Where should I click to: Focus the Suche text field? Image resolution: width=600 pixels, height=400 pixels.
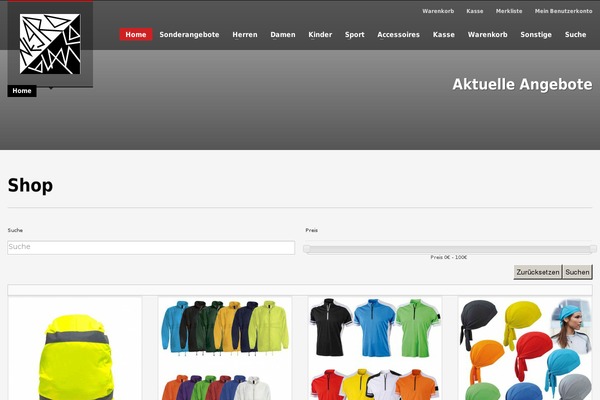click(151, 247)
